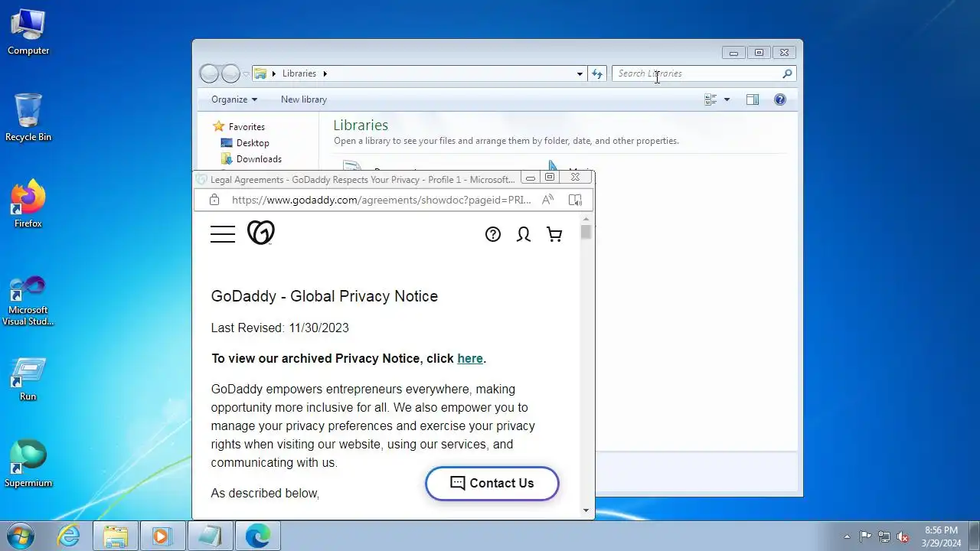Click the network tray icon
The height and width of the screenshot is (551, 980).
884,536
